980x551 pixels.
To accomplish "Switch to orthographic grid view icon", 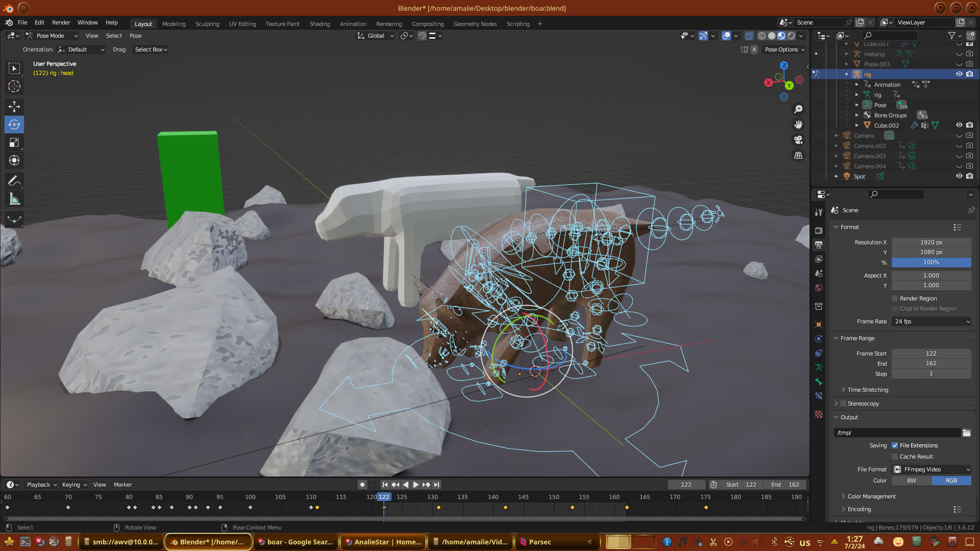I will coord(798,156).
